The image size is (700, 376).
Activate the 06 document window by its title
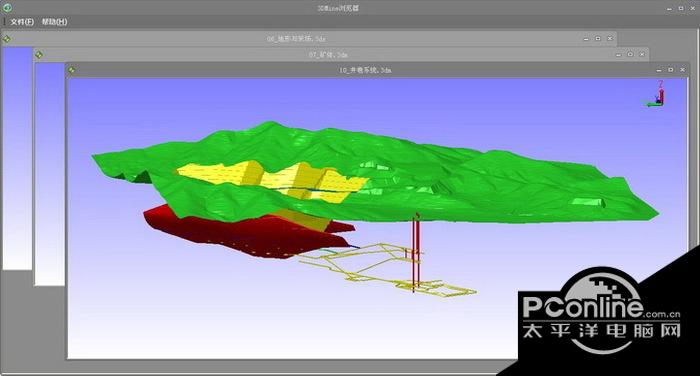point(296,39)
